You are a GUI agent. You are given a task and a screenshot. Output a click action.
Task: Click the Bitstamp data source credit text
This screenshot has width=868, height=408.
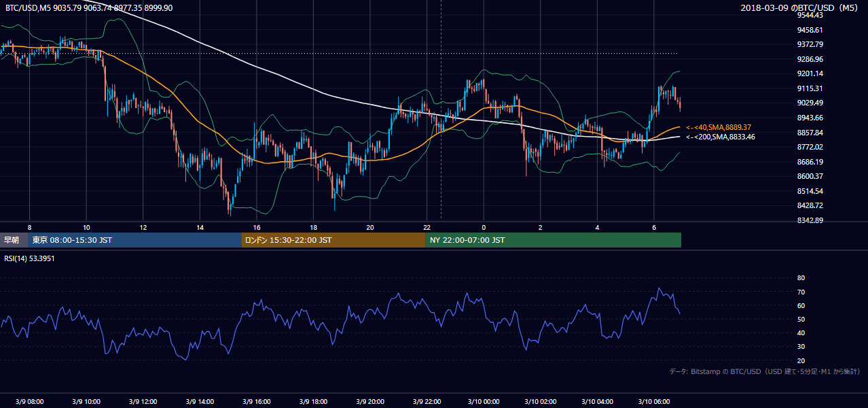(765, 371)
